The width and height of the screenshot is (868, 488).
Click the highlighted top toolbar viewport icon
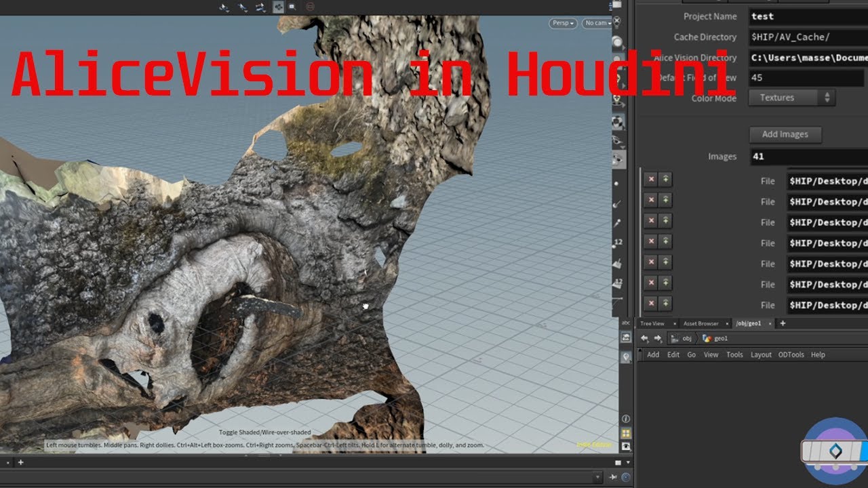coord(278,7)
